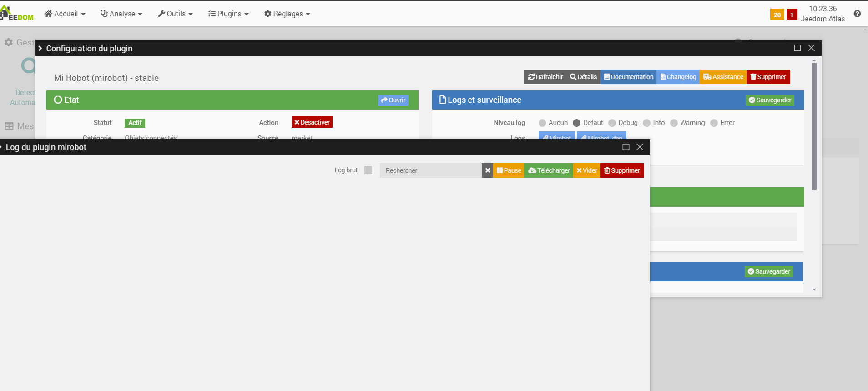Delete the log with Supprimer in log window
The image size is (868, 391).
[622, 170]
